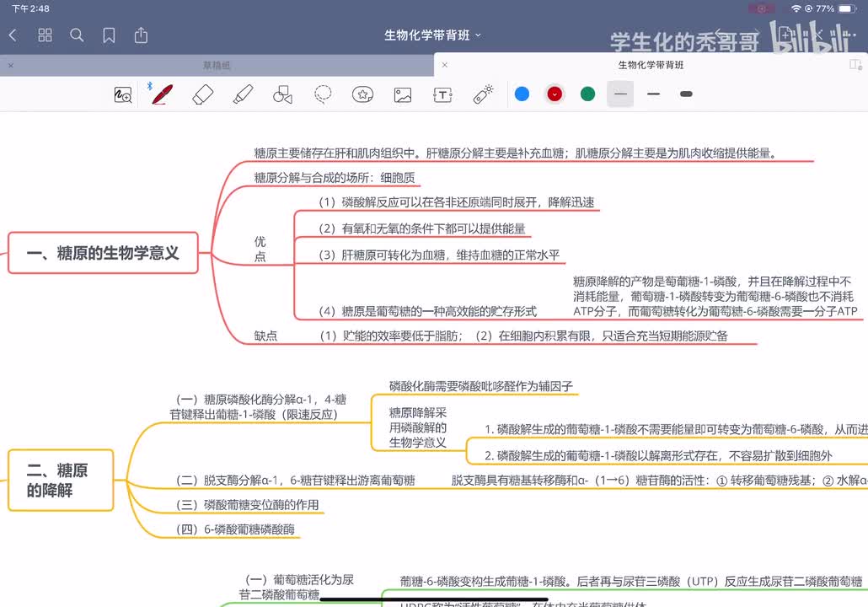Open the share/export icon
Screen dimensions: 868x607
coord(142,35)
